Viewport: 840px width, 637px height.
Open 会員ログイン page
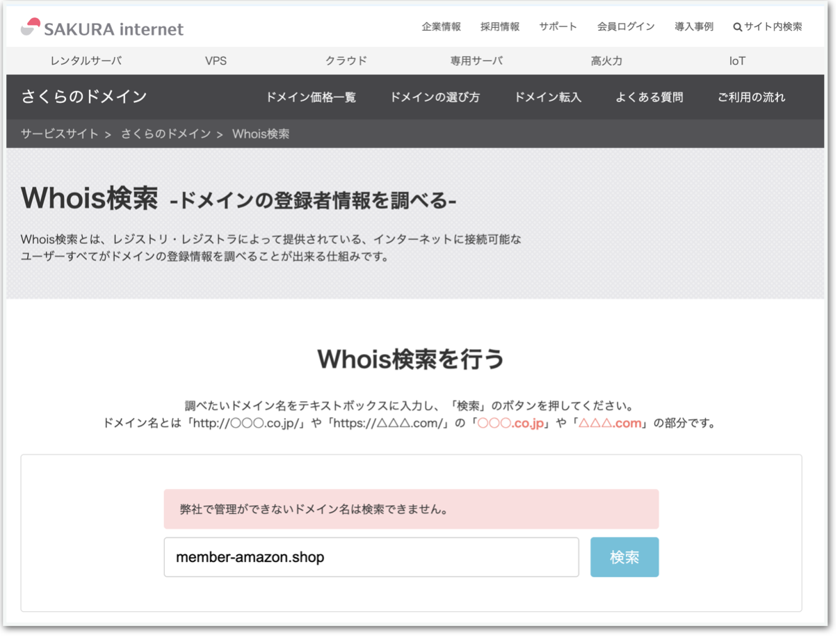click(x=626, y=27)
